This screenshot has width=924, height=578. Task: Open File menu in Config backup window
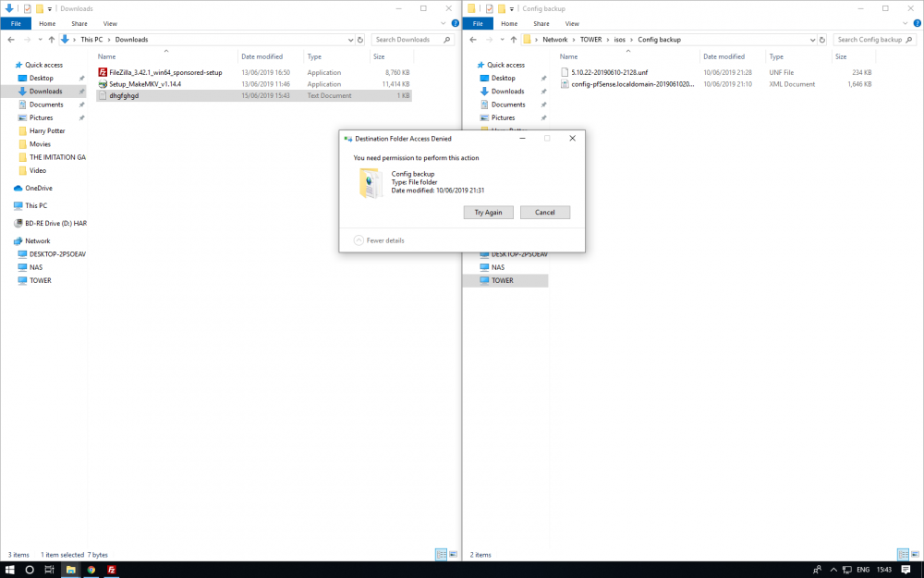click(x=478, y=24)
